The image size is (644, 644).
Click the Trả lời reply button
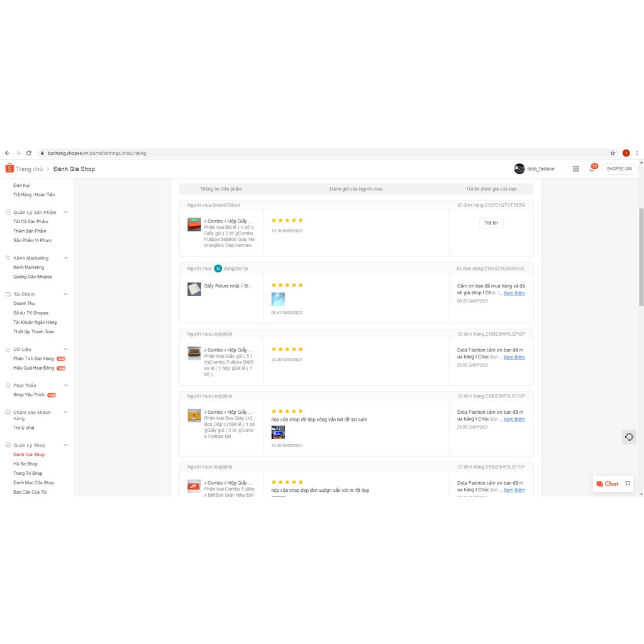(491, 223)
